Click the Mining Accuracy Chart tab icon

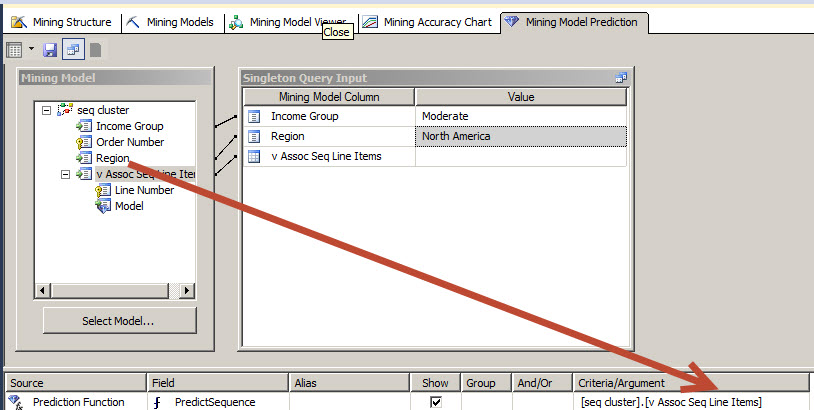(370, 22)
